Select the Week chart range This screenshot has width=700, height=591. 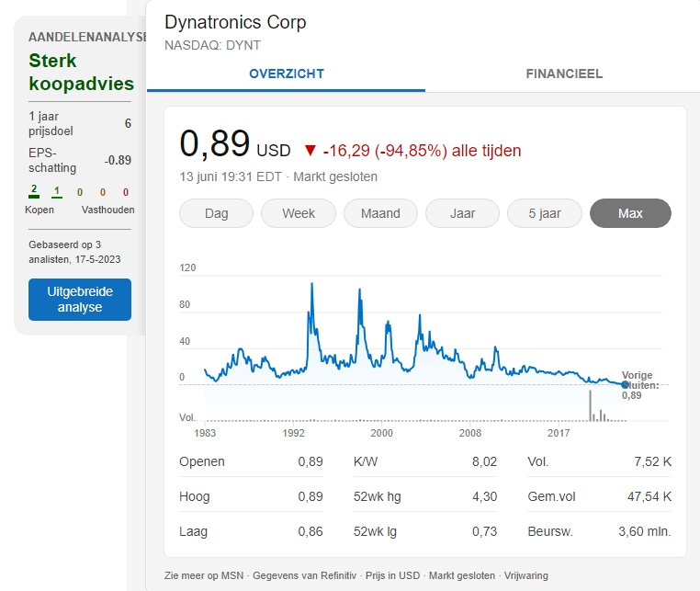[299, 213]
